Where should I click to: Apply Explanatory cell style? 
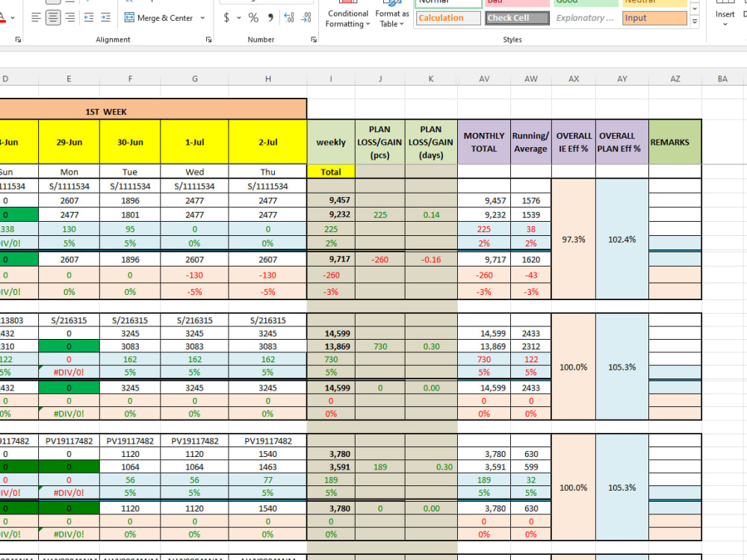tap(586, 18)
